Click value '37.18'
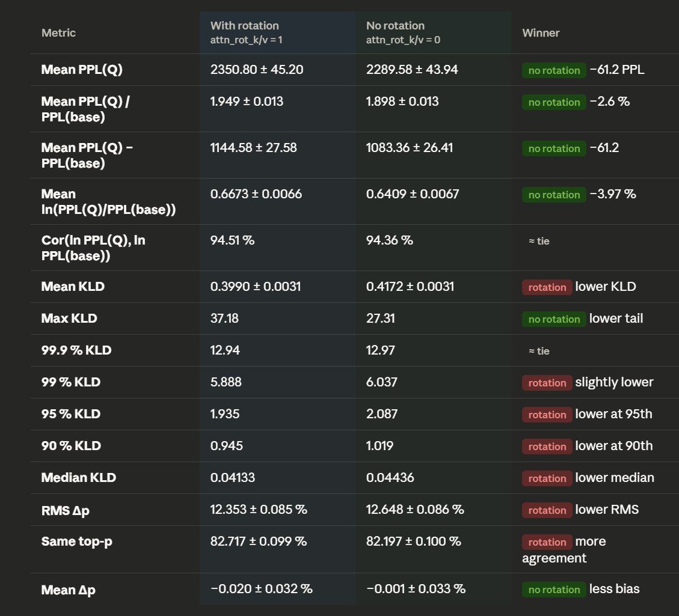Viewport: 679px width, 616px height. (x=224, y=319)
